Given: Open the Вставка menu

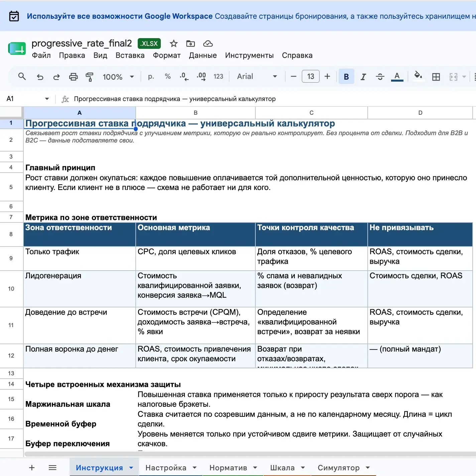Looking at the screenshot, I should coord(130,56).
